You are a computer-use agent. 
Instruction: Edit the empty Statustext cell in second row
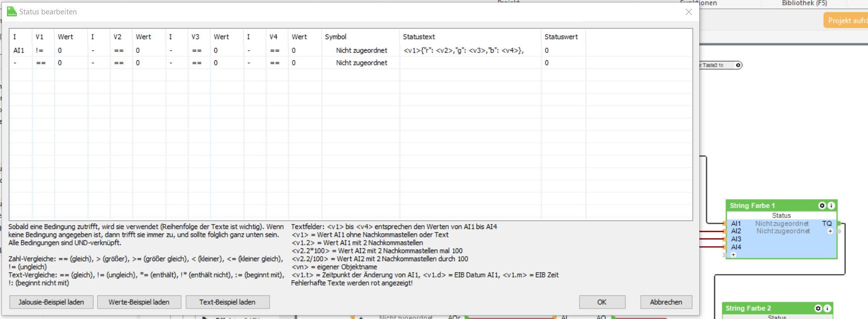click(470, 63)
